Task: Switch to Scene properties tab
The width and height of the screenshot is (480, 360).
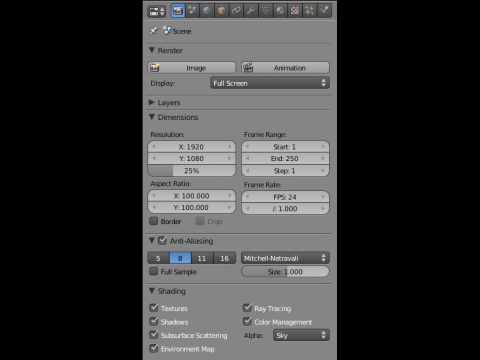Action: tap(192, 11)
